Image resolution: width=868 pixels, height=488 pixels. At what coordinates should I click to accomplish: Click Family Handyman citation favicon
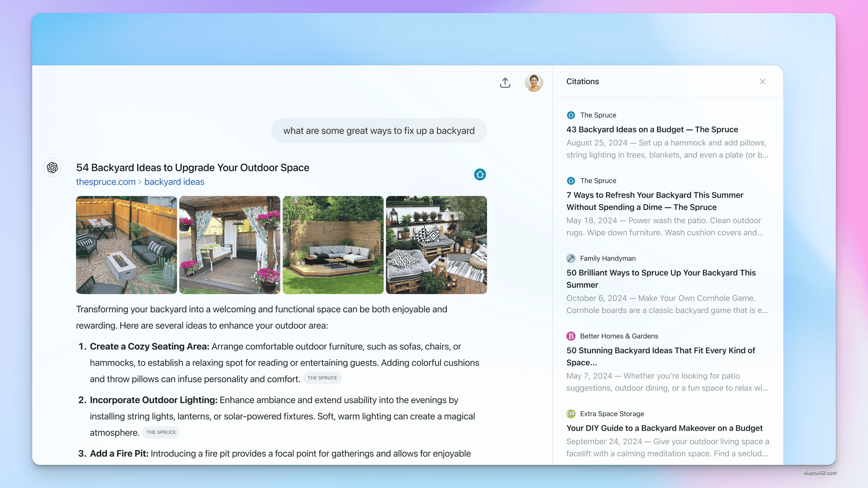coord(571,258)
